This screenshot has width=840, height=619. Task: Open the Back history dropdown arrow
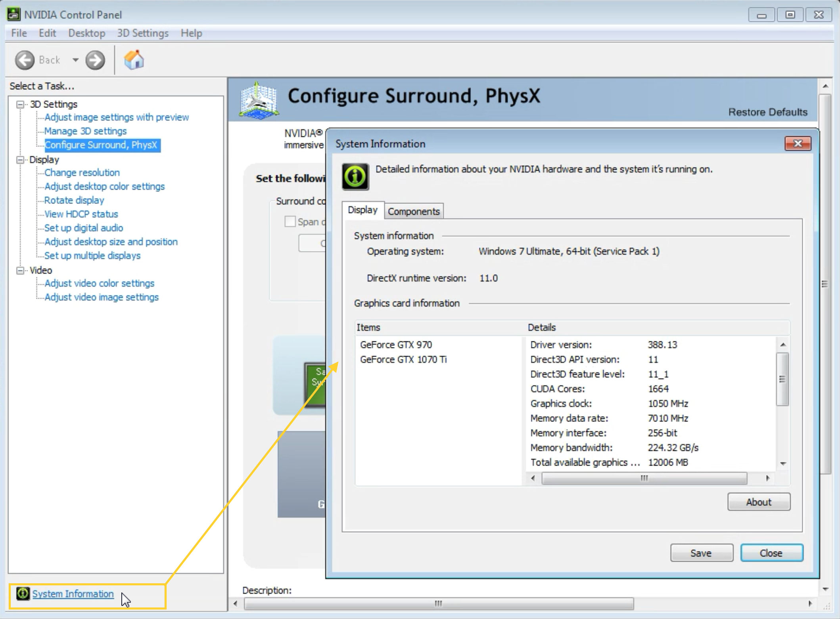[75, 60]
